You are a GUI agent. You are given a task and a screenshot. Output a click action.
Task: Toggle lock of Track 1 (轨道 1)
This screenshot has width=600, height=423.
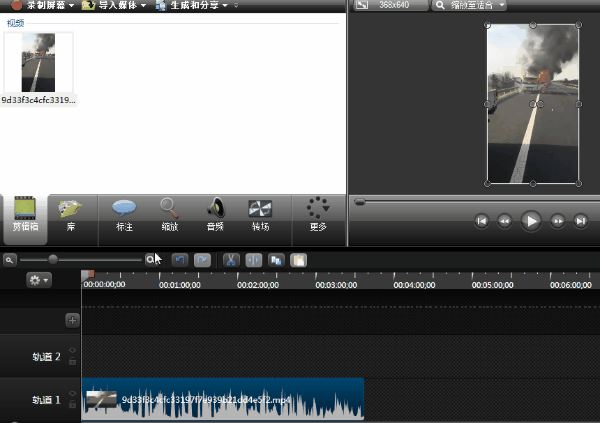coord(72,404)
